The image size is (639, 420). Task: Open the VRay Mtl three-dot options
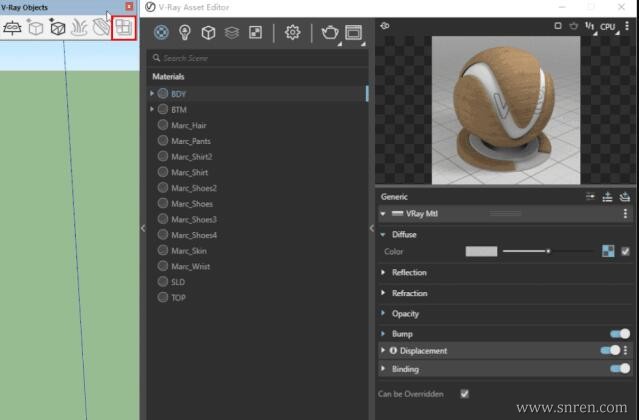pyautogui.click(x=625, y=213)
